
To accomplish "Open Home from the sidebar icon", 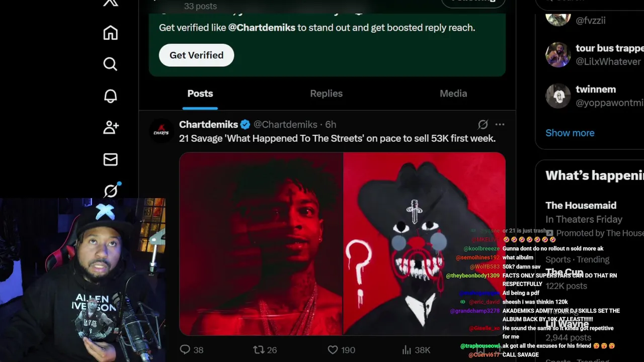I will [110, 33].
